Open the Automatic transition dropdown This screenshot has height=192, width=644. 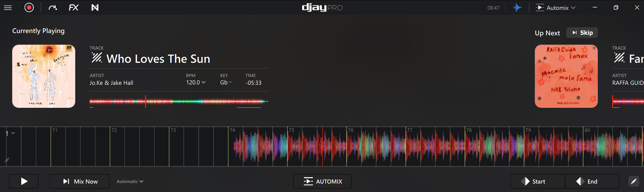coord(130,181)
